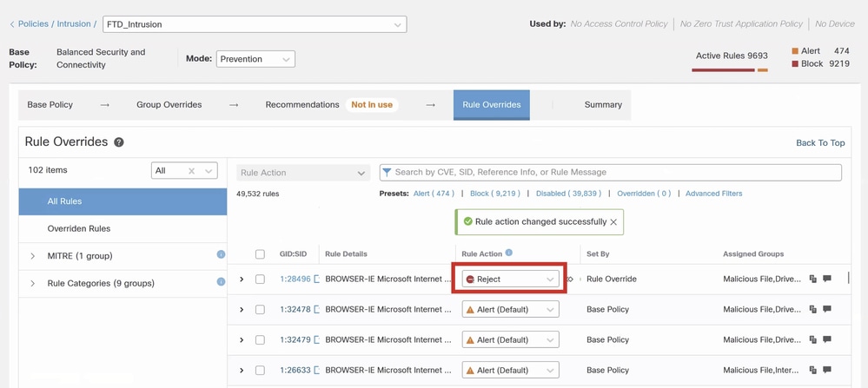Open comments icon for rule 1:28496
This screenshot has height=388, width=868.
[827, 279]
